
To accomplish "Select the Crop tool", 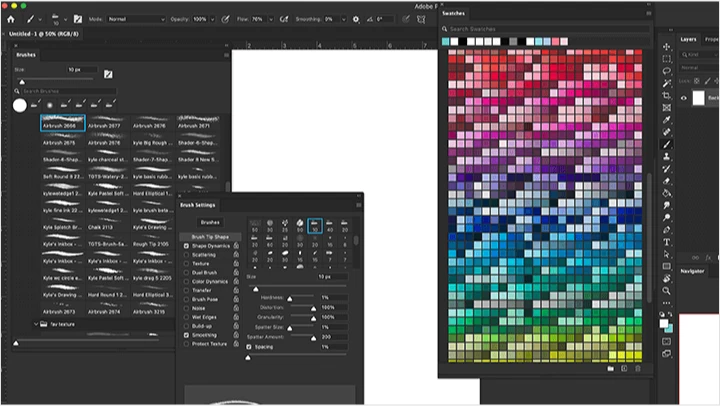I will (666, 96).
